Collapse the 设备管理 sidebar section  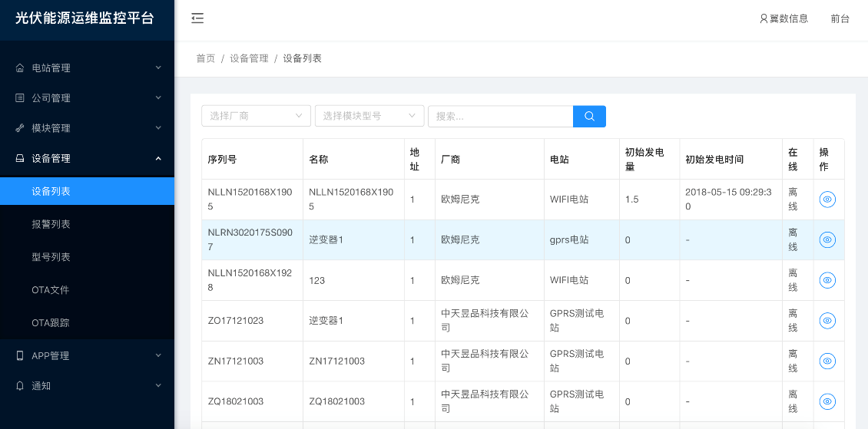click(x=87, y=158)
